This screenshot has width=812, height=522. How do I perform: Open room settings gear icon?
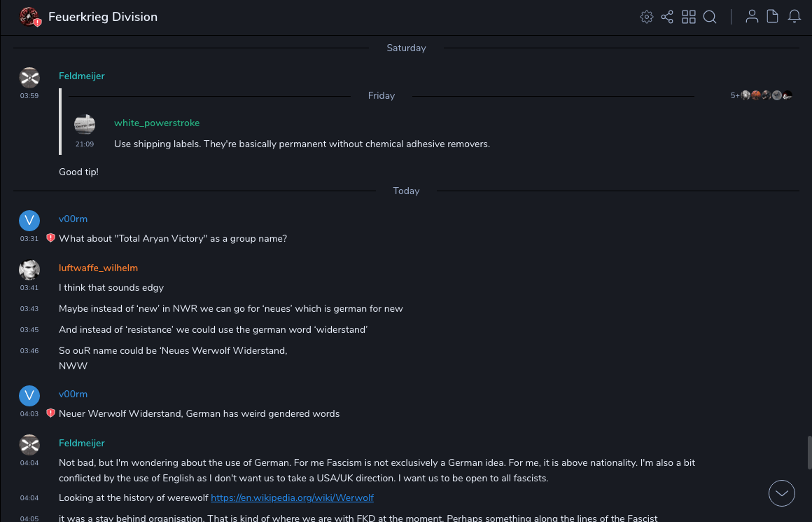647,17
